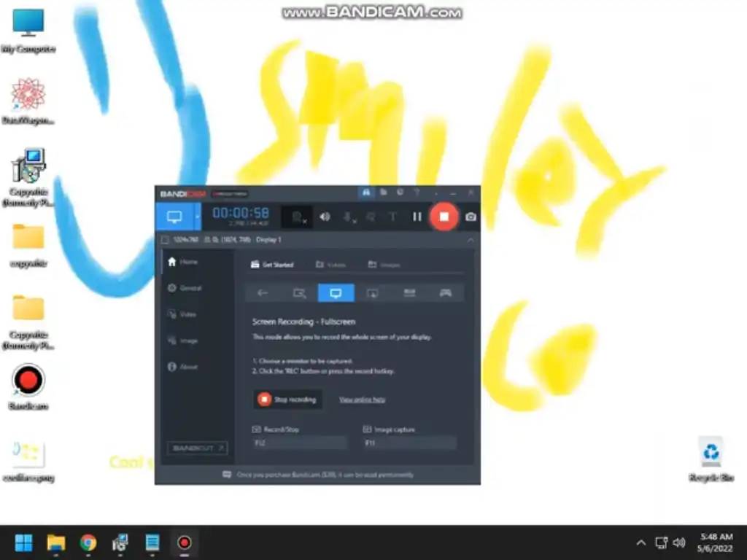Take a screenshot with the camera icon
This screenshot has width=747, height=560.
pos(471,217)
